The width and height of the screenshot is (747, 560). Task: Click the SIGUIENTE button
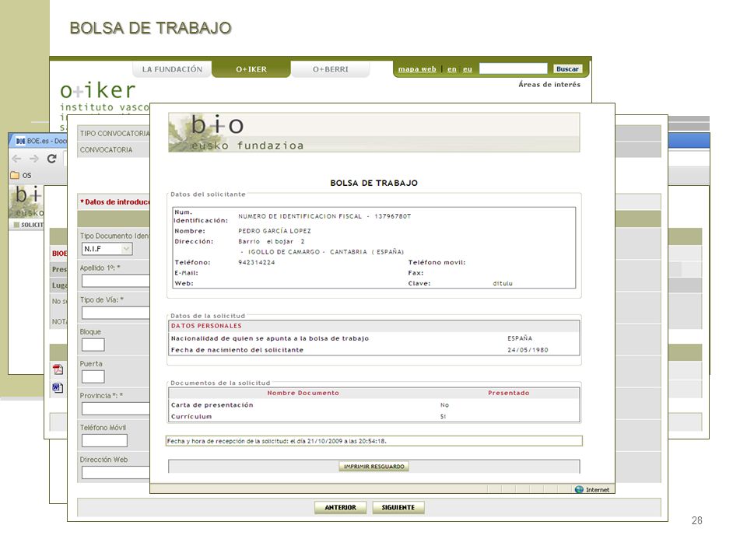pos(398,508)
